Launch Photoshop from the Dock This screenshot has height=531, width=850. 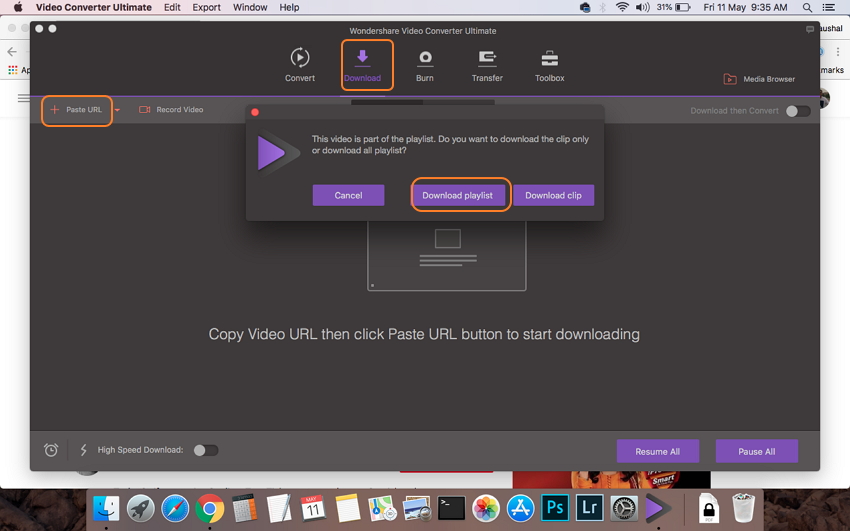[554, 508]
